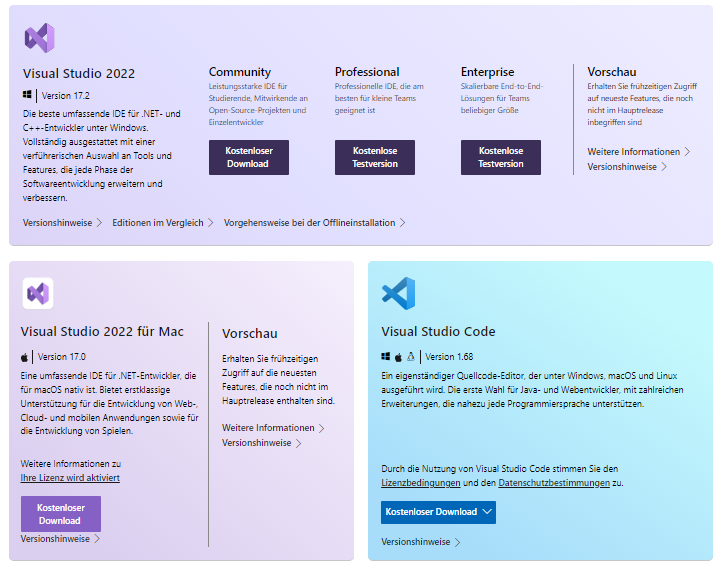Image resolution: width=717 pixels, height=568 pixels.
Task: Click the Visual Studio for Mac logo
Action: click(x=38, y=293)
